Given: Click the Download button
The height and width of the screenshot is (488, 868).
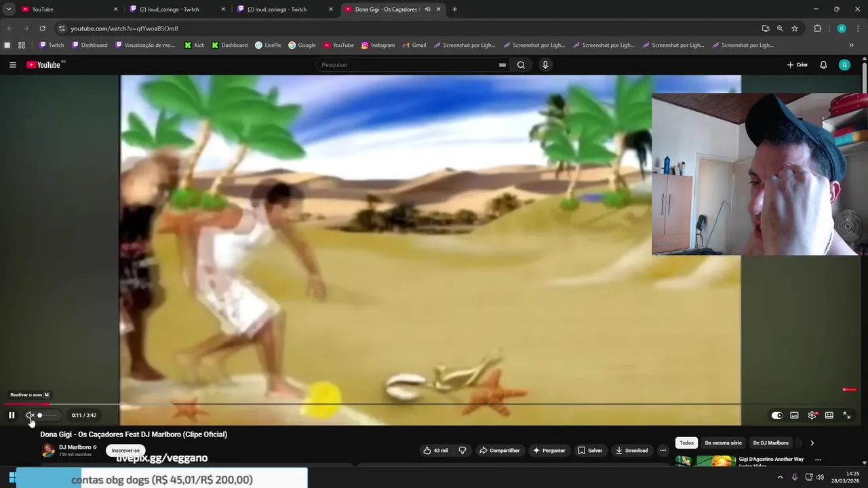Looking at the screenshot, I should (x=631, y=451).
